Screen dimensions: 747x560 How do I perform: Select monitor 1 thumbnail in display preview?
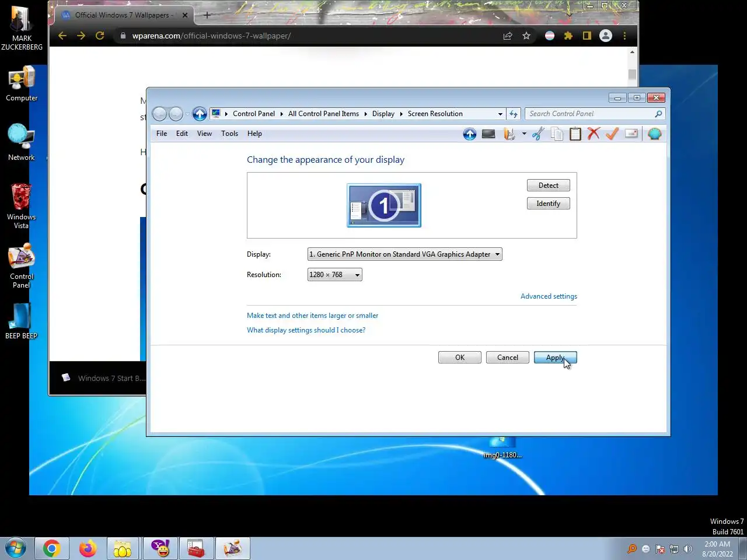click(x=384, y=205)
